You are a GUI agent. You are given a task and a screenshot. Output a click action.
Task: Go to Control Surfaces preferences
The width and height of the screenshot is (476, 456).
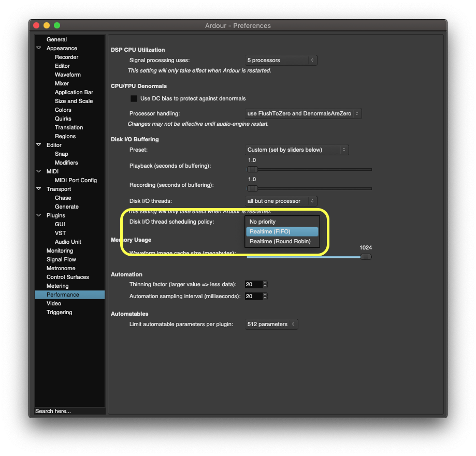click(67, 277)
